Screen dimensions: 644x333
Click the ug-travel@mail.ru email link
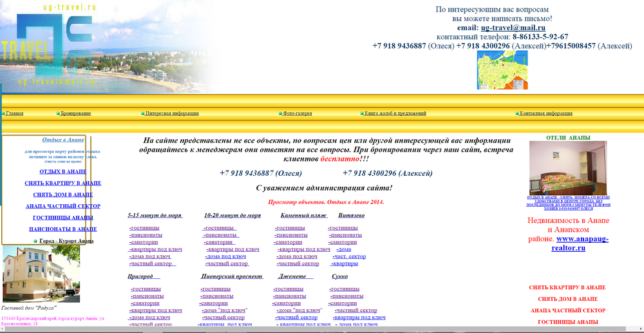click(513, 28)
